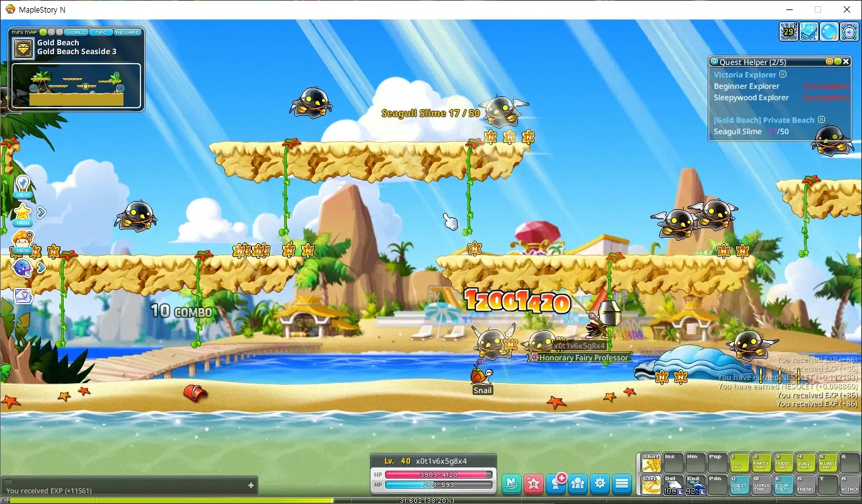Screen dimensions: 862x504
Task: Use the Del slot HP potion
Action: click(x=673, y=484)
